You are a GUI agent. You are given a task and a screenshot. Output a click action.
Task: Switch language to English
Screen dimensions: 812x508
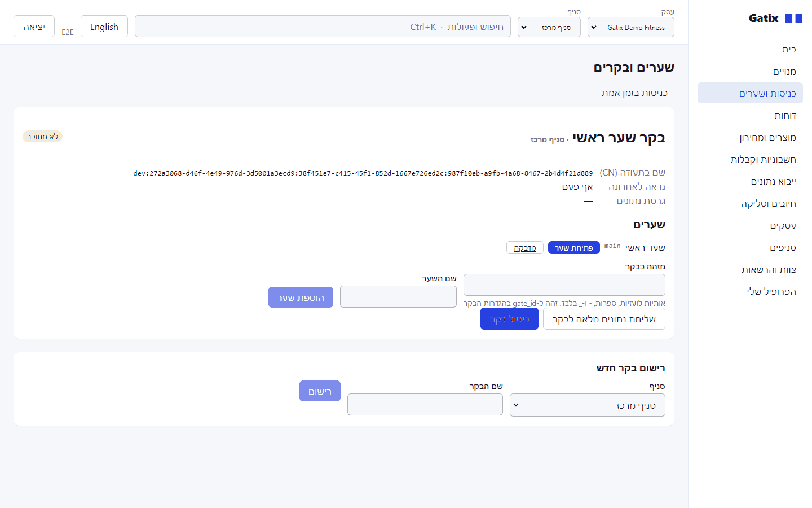[104, 27]
